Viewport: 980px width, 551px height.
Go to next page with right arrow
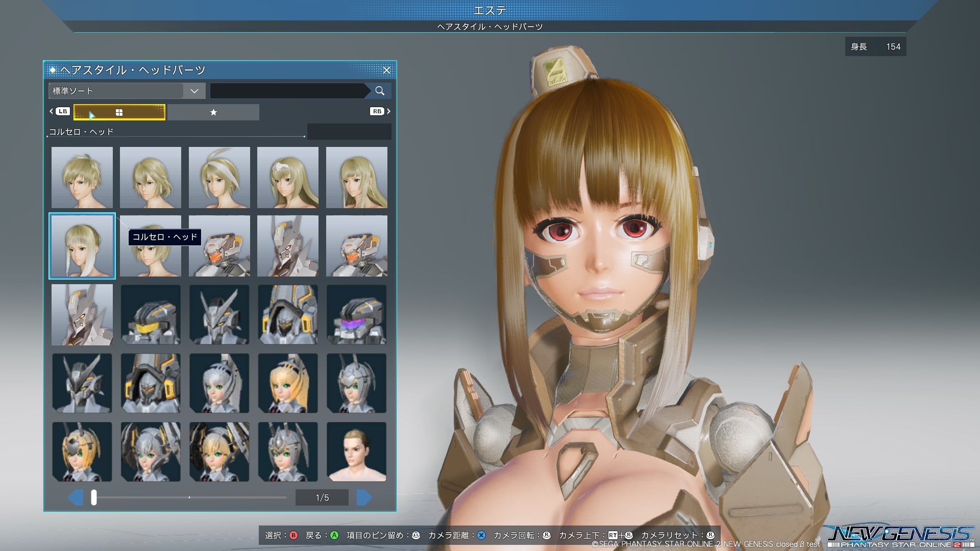[x=364, y=497]
